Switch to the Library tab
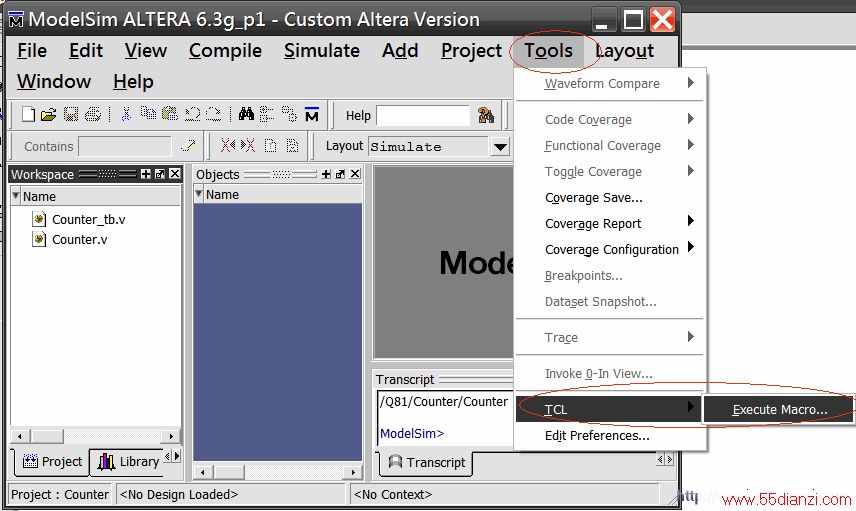The height and width of the screenshot is (511, 856). [128, 462]
